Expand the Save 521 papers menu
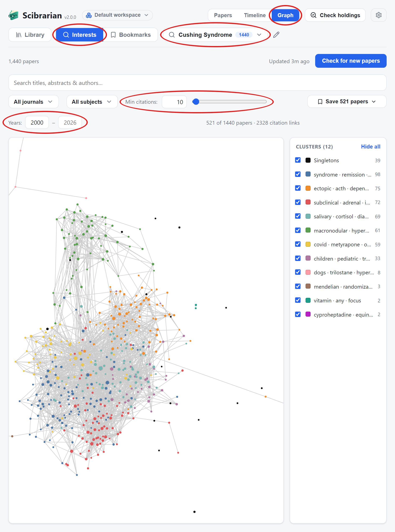This screenshot has width=395, height=532. [x=347, y=102]
